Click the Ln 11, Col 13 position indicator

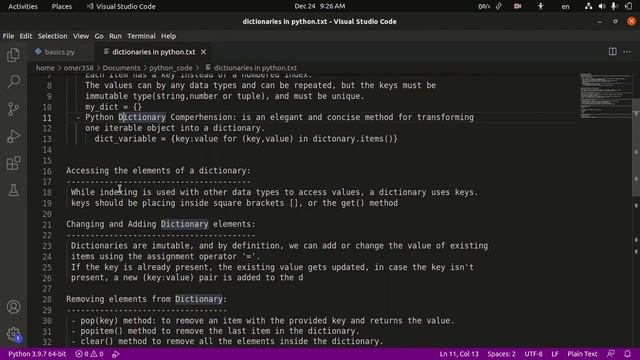[x=459, y=354]
